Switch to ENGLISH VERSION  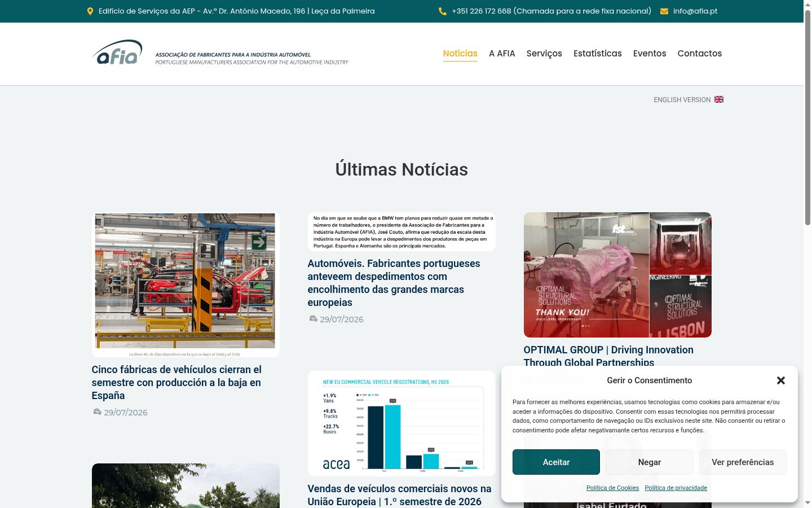tap(682, 100)
